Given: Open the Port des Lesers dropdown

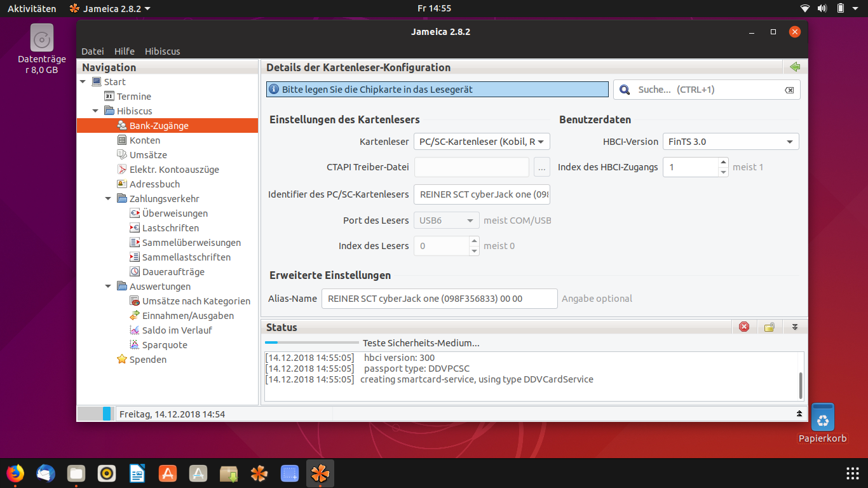Looking at the screenshot, I should point(447,220).
